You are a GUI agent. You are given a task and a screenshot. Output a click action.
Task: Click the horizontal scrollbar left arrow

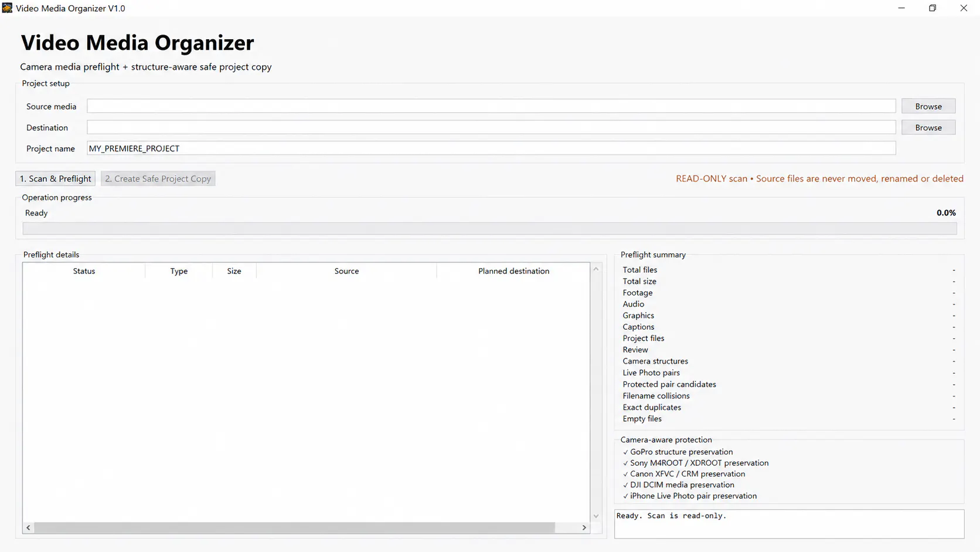[x=28, y=527]
